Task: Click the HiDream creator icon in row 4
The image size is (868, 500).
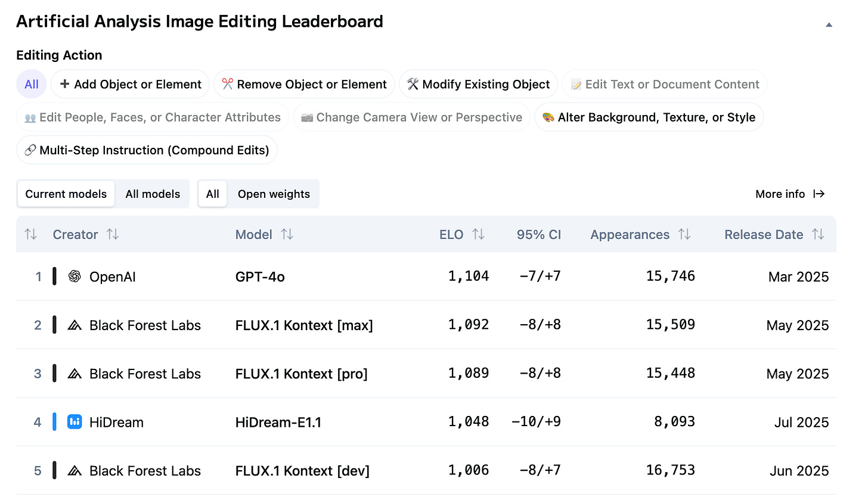Action: point(74,421)
